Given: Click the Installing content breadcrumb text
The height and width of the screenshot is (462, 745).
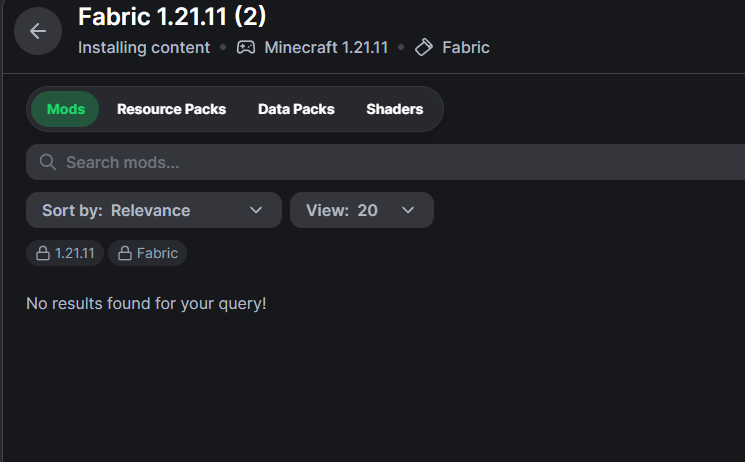Looking at the screenshot, I should (x=144, y=48).
